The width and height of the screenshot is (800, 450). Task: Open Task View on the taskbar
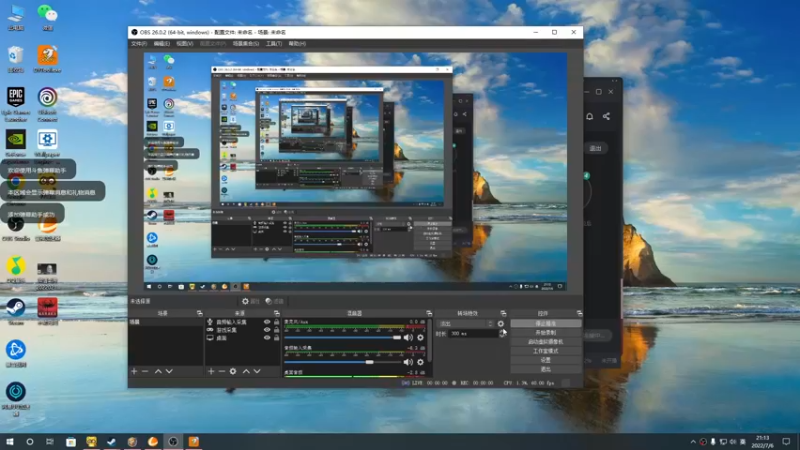(49, 442)
